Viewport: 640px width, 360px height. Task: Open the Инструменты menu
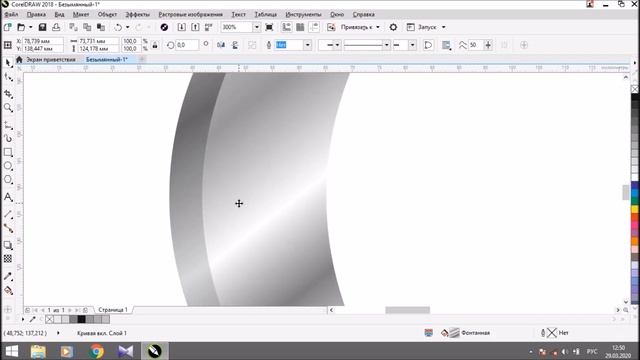[303, 14]
